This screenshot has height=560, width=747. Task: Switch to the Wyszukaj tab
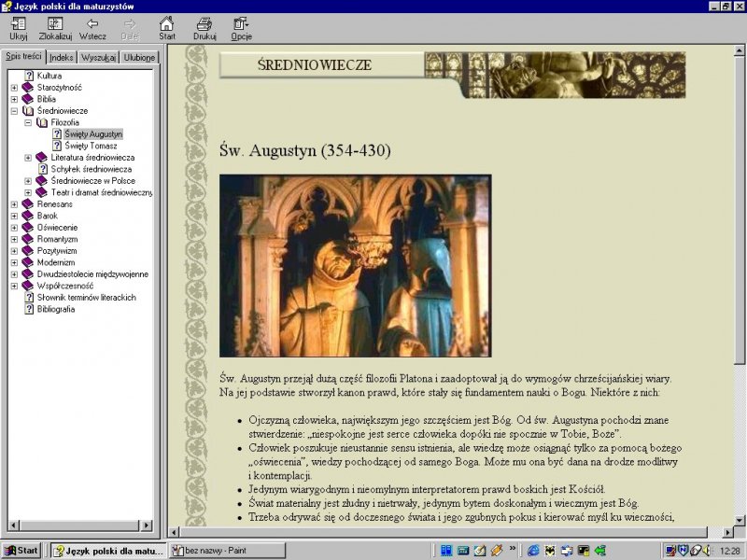pos(98,57)
